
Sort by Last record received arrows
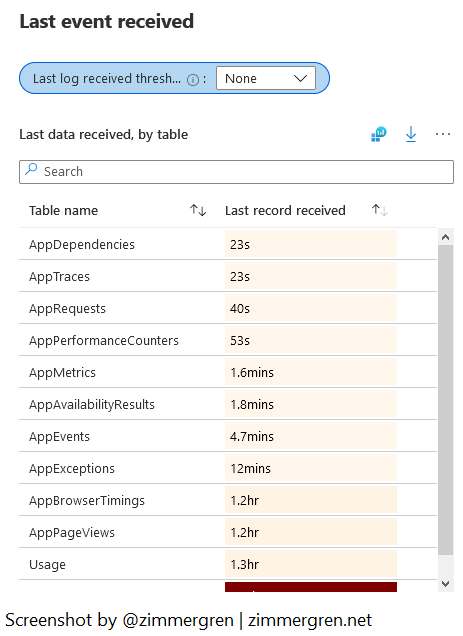[380, 211]
